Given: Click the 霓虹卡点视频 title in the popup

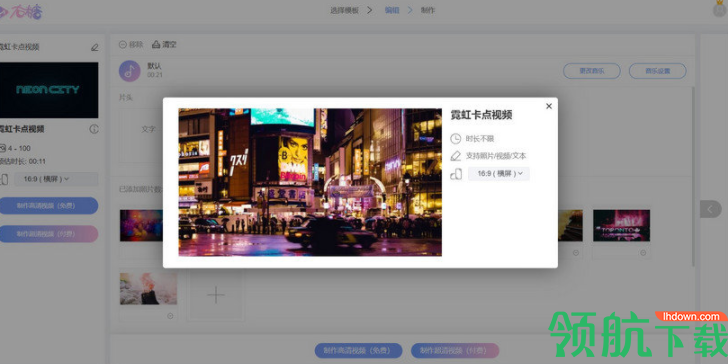Looking at the screenshot, I should [481, 115].
